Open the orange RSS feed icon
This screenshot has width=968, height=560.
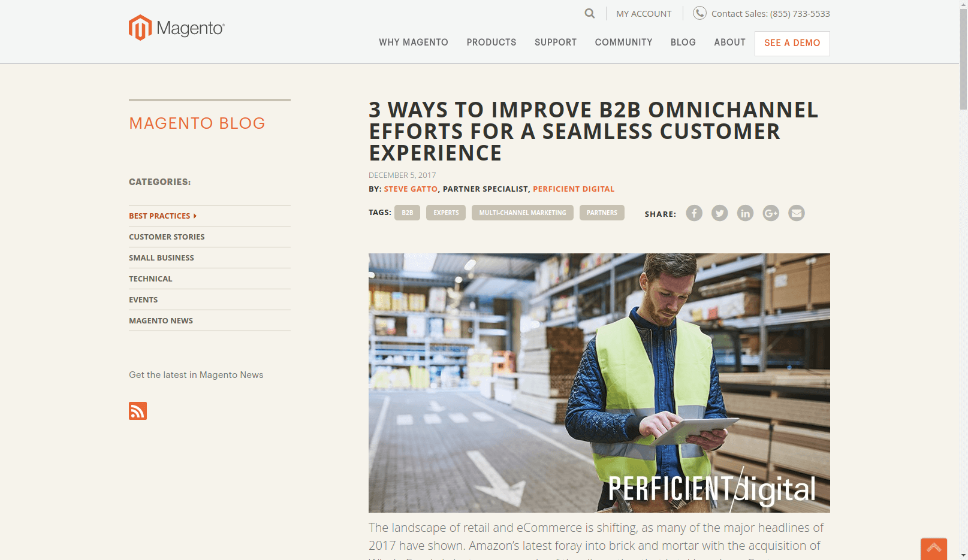(138, 411)
